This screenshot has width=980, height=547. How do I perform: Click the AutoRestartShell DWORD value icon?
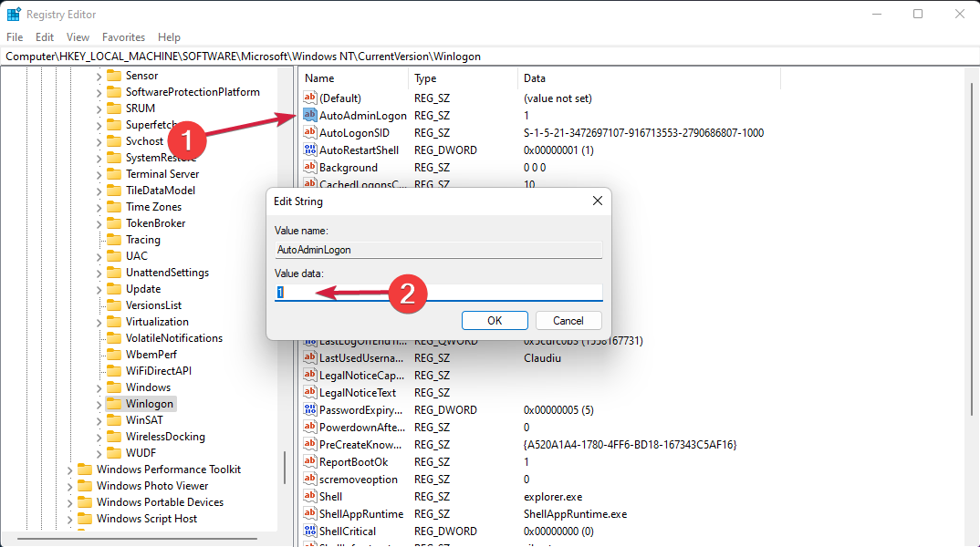point(310,150)
